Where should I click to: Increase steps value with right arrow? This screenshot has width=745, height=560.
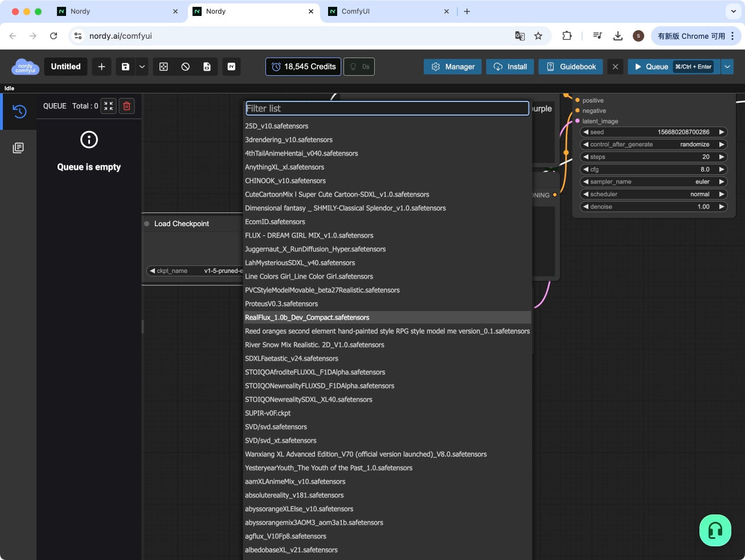(722, 157)
